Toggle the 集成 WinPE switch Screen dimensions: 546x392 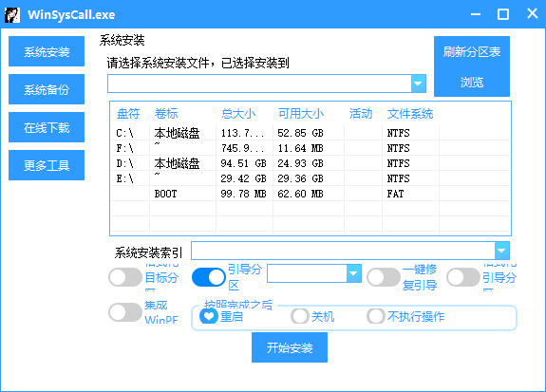[x=125, y=312]
